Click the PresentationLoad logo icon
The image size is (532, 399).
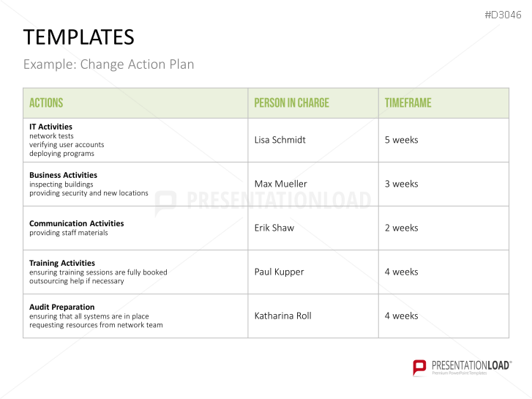pyautogui.click(x=419, y=368)
